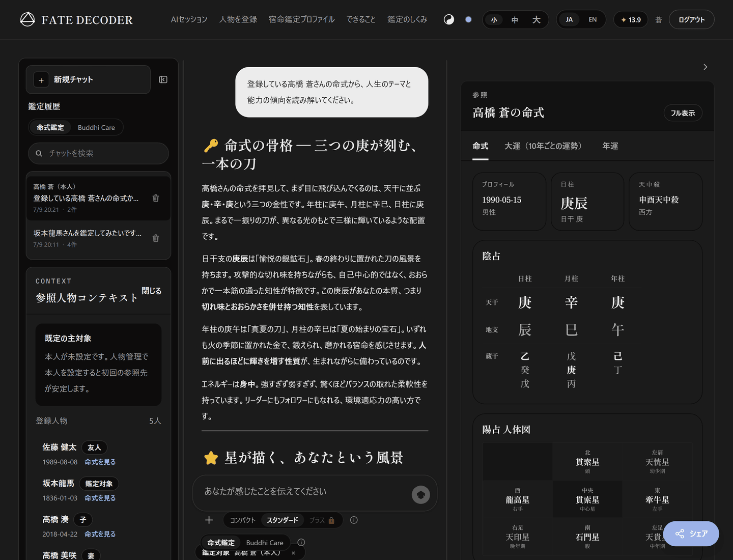Click the 蒼 user name in header

tap(659, 19)
